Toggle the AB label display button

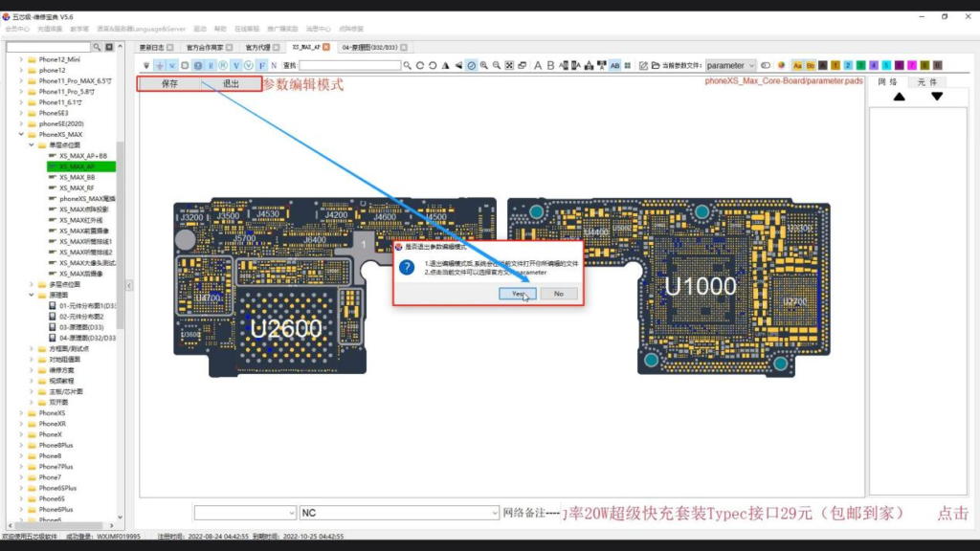coord(615,66)
